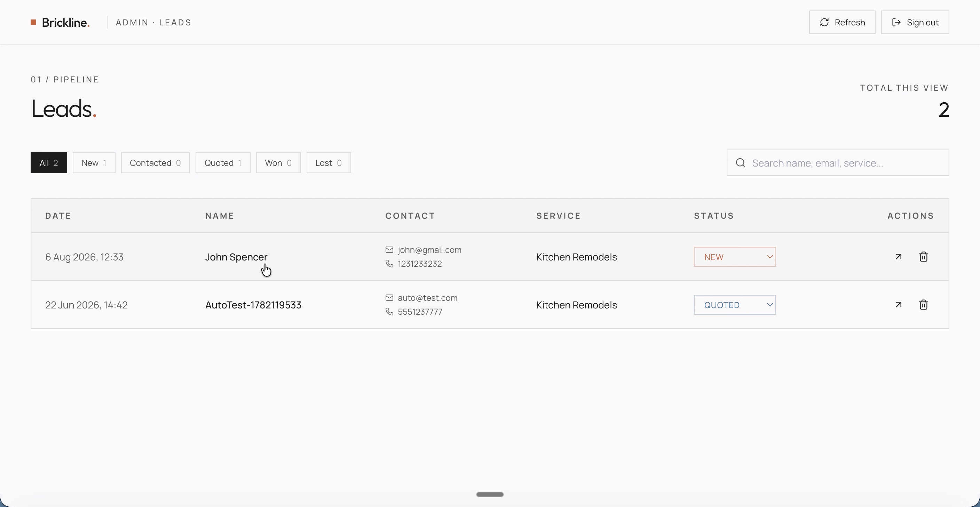Filter leads by Lost status
Viewport: 980px width, 507px height.
point(329,163)
